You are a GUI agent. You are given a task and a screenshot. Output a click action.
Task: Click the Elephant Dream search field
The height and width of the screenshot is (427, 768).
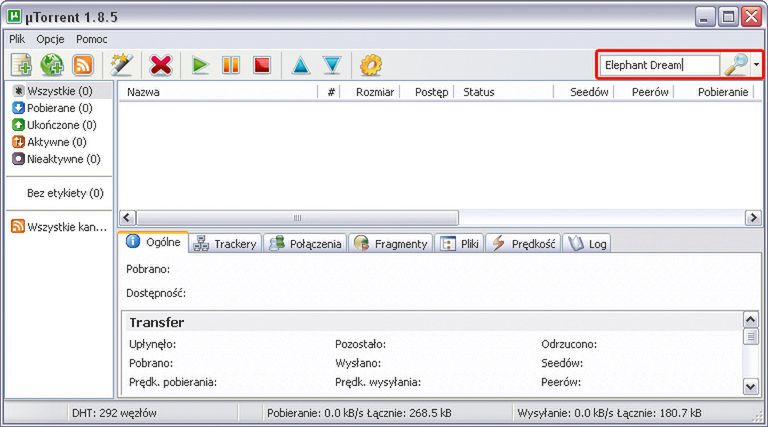click(660, 65)
